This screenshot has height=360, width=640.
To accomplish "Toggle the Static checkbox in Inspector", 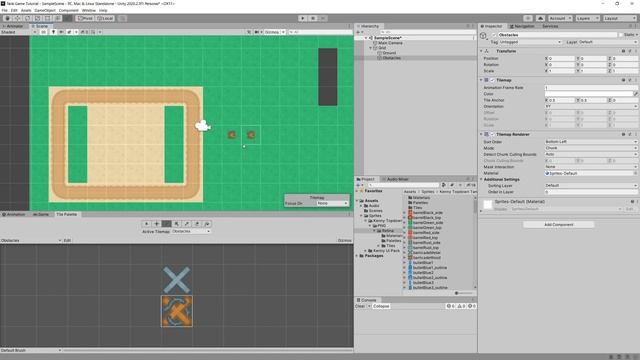I will 621,35.
